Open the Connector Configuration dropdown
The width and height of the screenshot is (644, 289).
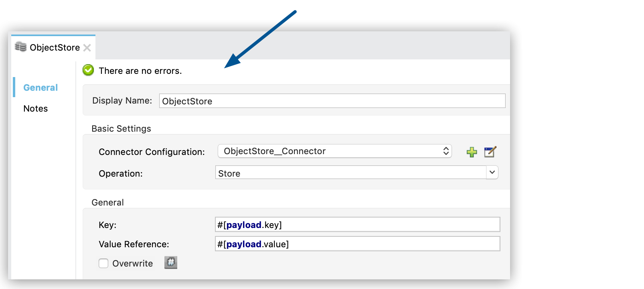pyautogui.click(x=335, y=151)
